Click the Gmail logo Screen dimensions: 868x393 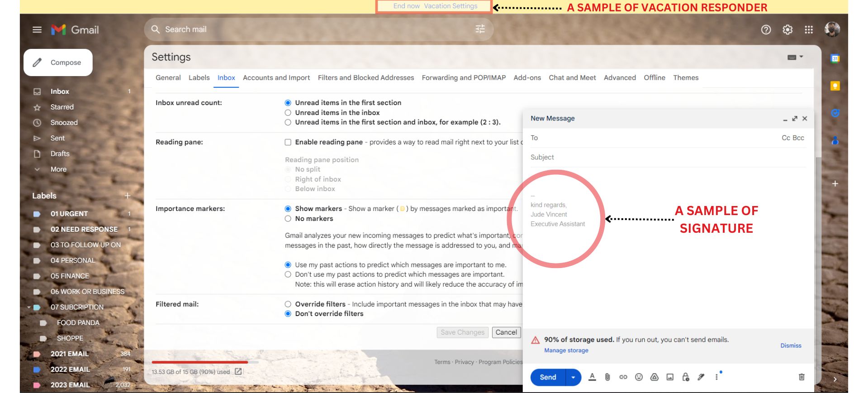(x=75, y=30)
